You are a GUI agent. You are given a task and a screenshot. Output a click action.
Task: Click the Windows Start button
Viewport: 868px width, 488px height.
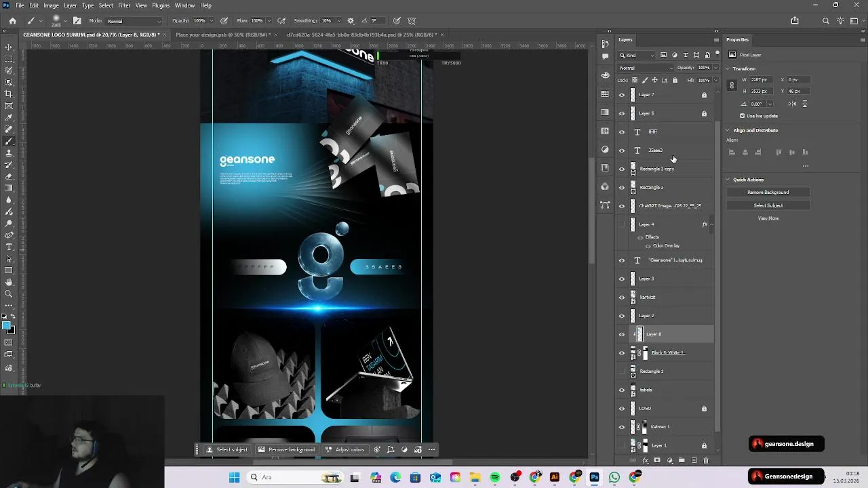(x=234, y=477)
